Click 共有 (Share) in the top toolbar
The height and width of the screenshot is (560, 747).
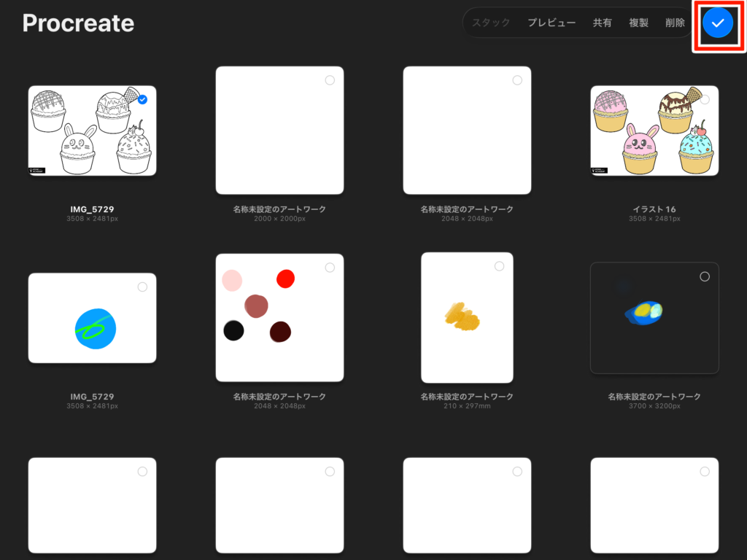pos(602,23)
